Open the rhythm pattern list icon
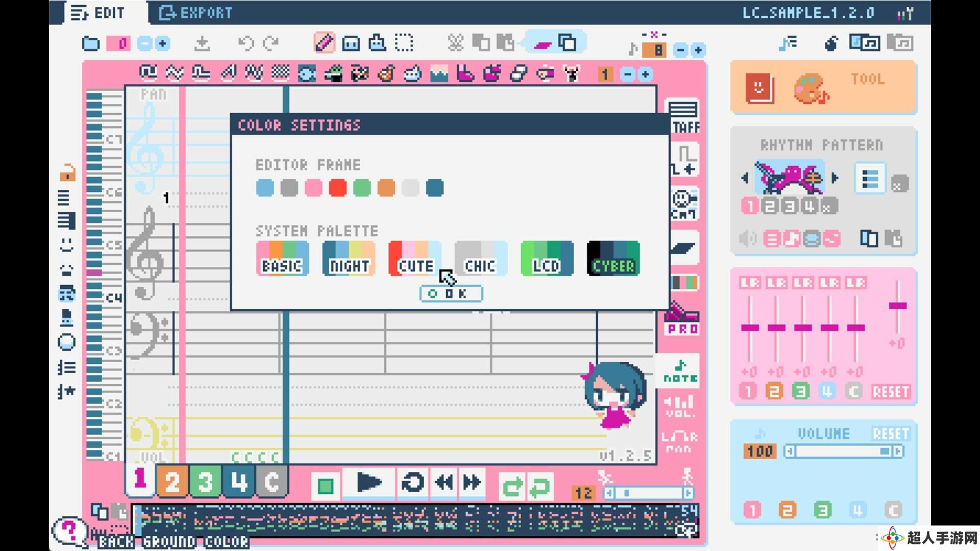This screenshot has width=980, height=551. [x=870, y=179]
